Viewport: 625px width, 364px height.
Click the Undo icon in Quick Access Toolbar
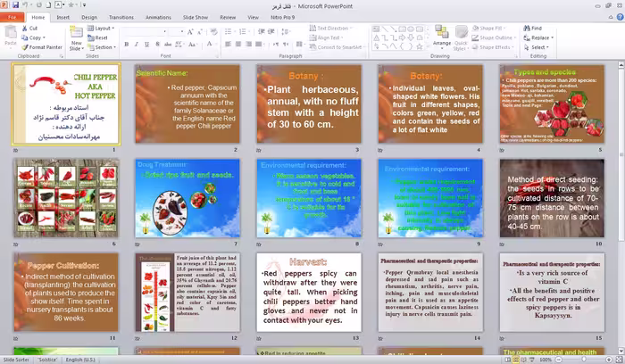tap(25, 5)
